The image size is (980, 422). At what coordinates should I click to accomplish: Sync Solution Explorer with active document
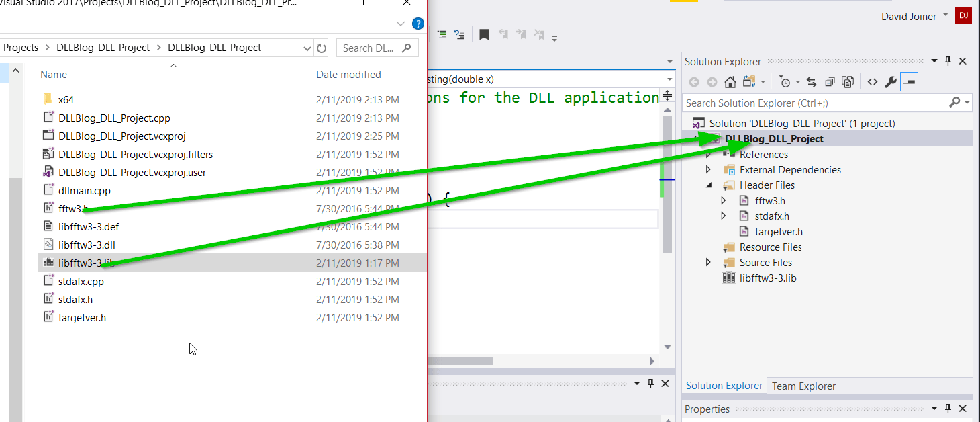(812, 82)
